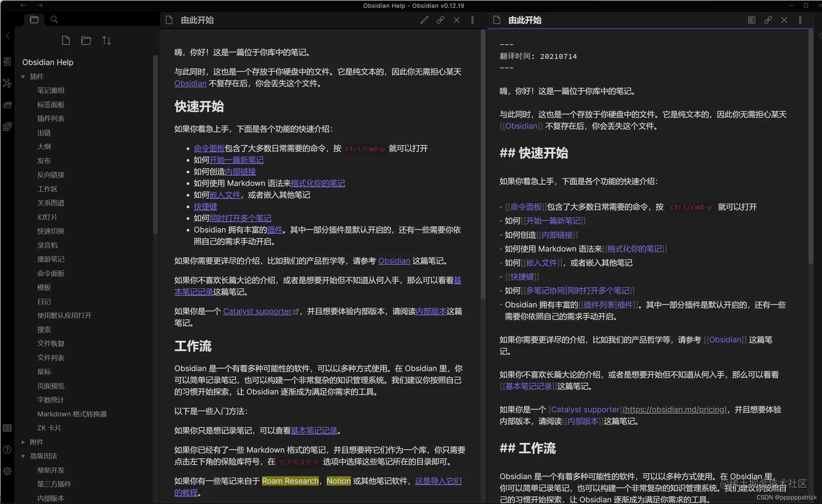822x504 pixels.
Task: Create a new note in the sidebar
Action: tap(66, 40)
